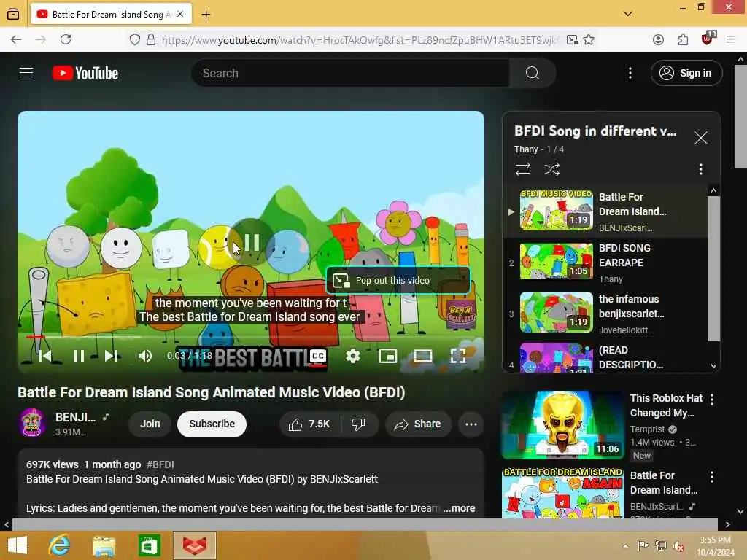
Task: Reload the current page
Action: coord(66,39)
